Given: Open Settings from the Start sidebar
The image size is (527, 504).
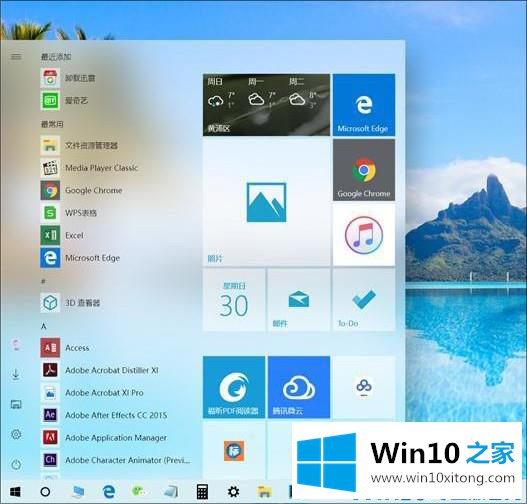Looking at the screenshot, I should pos(16,434).
